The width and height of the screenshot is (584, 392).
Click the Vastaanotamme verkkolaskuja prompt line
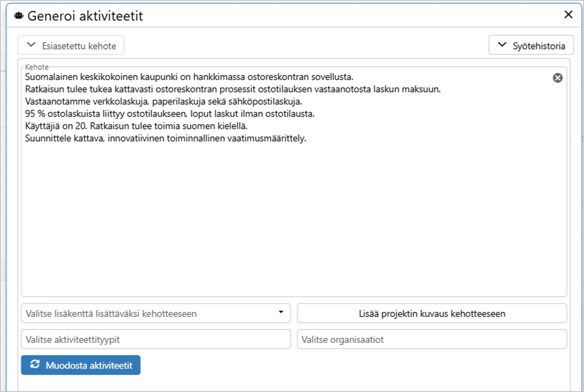(163, 102)
